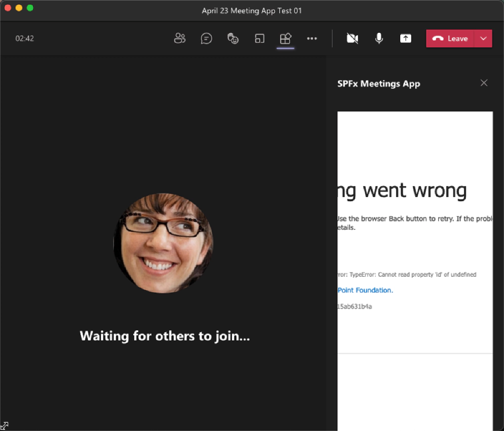Turn camera on
504x431 pixels.
pyautogui.click(x=352, y=39)
